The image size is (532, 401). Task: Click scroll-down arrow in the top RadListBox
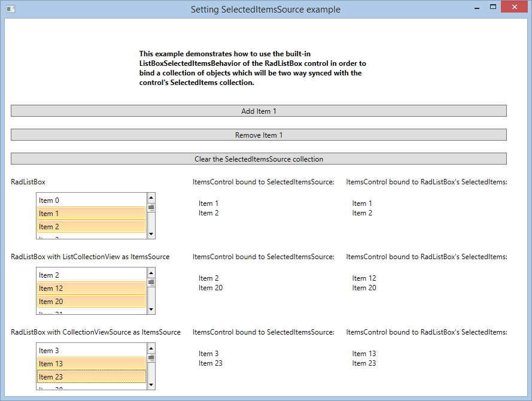pos(151,234)
